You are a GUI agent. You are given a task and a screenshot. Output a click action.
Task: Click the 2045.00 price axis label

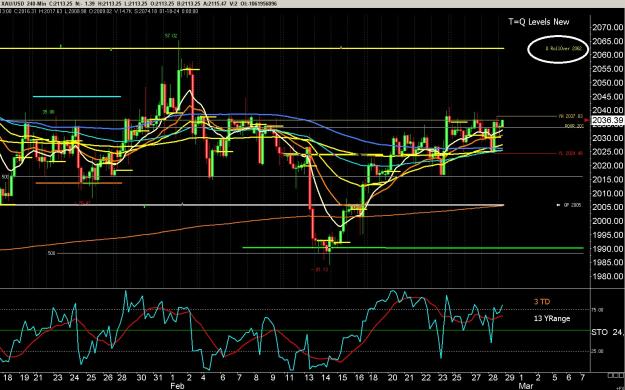tap(608, 97)
